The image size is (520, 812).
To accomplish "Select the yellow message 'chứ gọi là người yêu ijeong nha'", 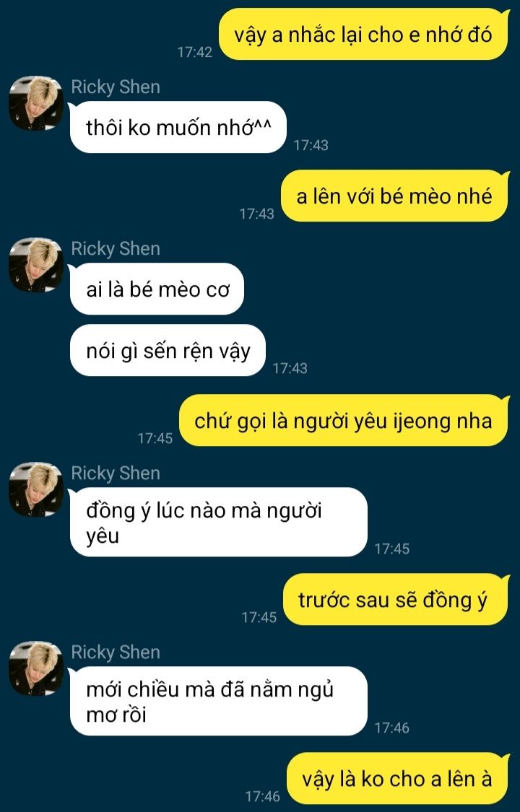I will click(x=344, y=420).
